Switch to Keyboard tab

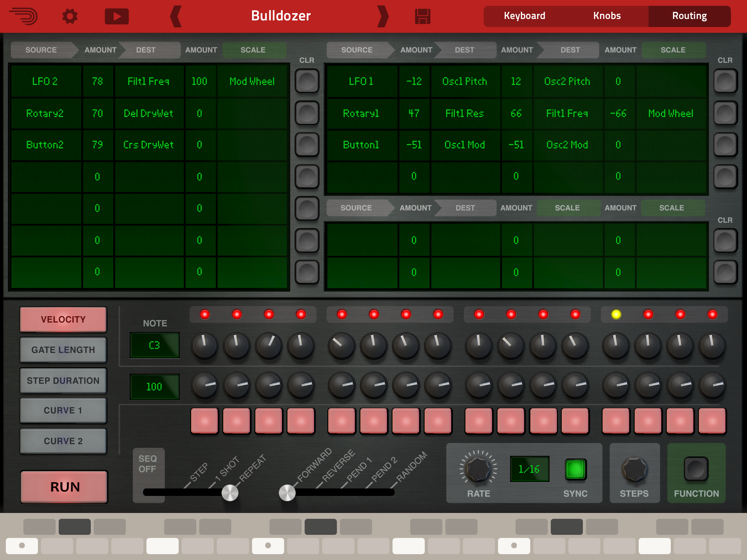tap(525, 16)
